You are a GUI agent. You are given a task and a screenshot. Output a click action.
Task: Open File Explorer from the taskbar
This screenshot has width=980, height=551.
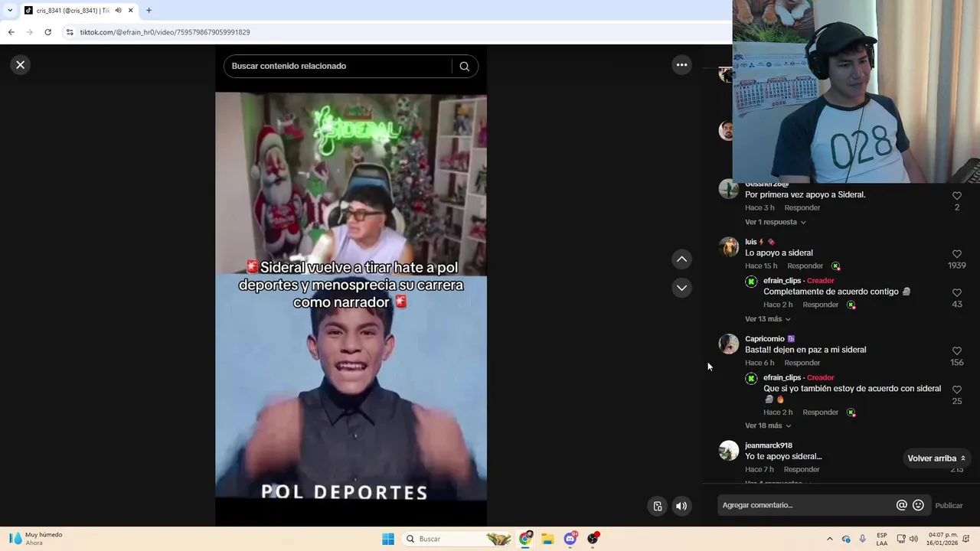point(547,539)
